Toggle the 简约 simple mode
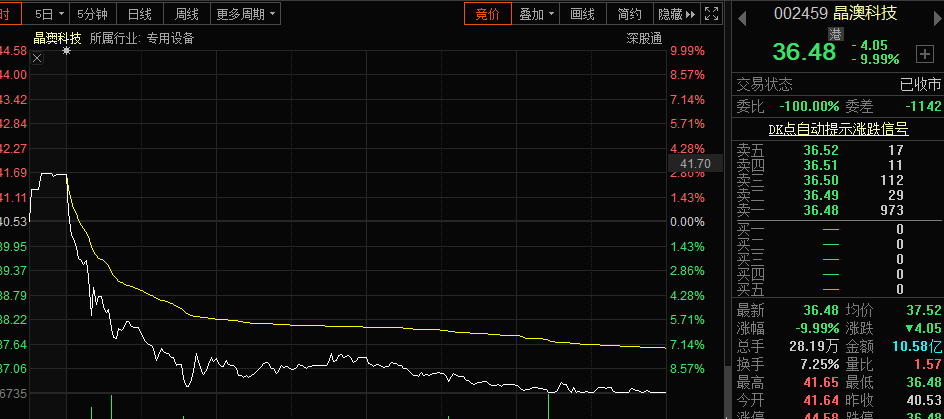 point(629,14)
